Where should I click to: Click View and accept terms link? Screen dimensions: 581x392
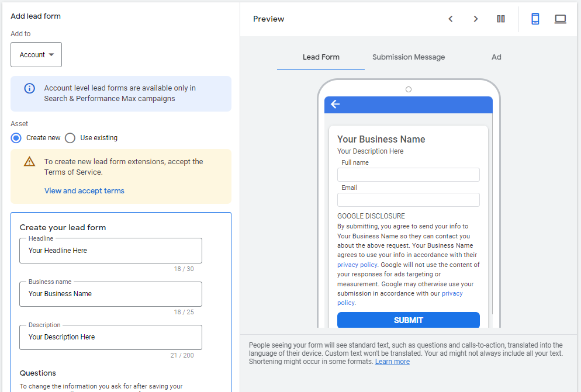84,191
